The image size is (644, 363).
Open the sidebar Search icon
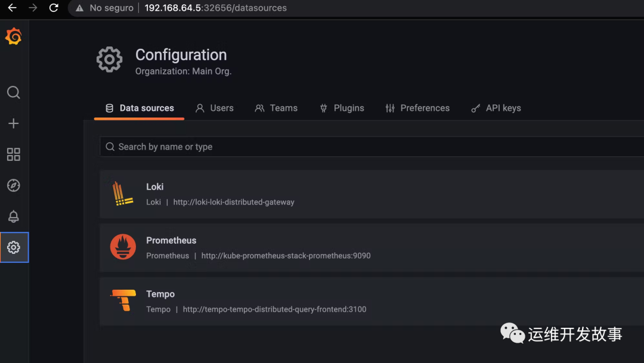(x=14, y=92)
